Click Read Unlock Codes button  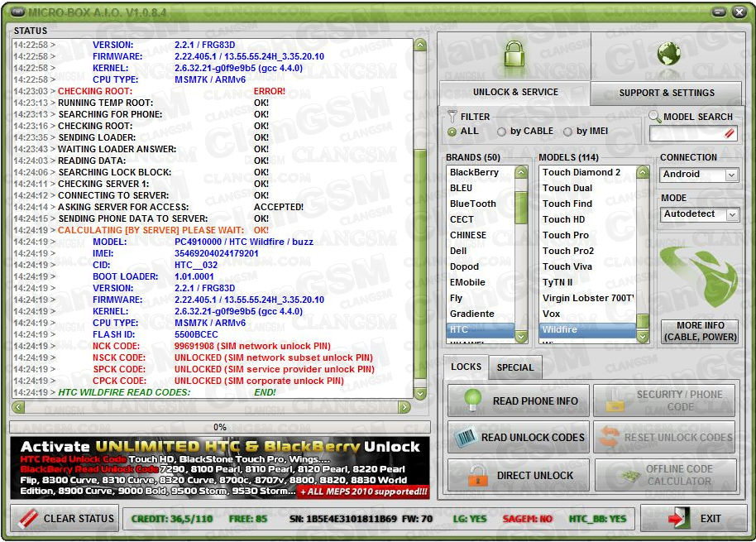(519, 438)
